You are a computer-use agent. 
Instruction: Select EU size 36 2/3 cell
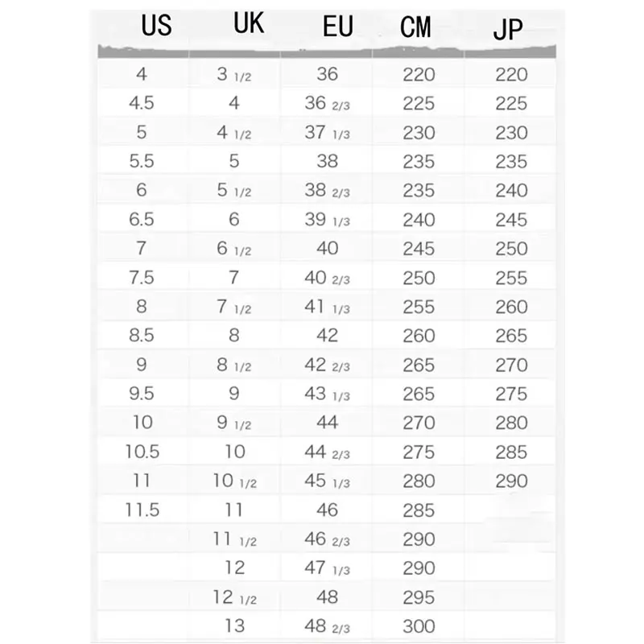click(x=327, y=103)
